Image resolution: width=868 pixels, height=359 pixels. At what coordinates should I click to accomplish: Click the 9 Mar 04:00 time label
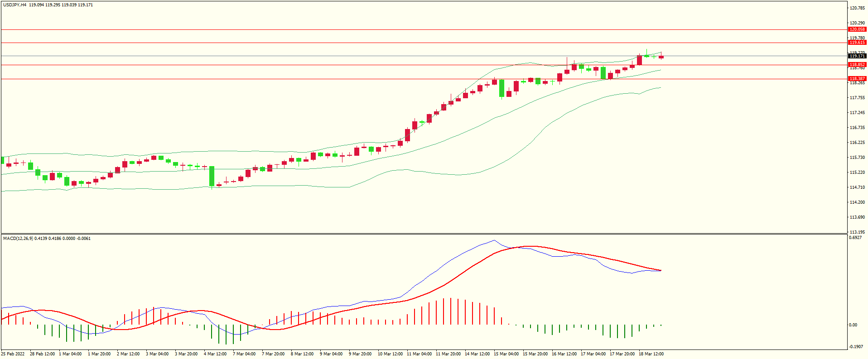point(331,354)
